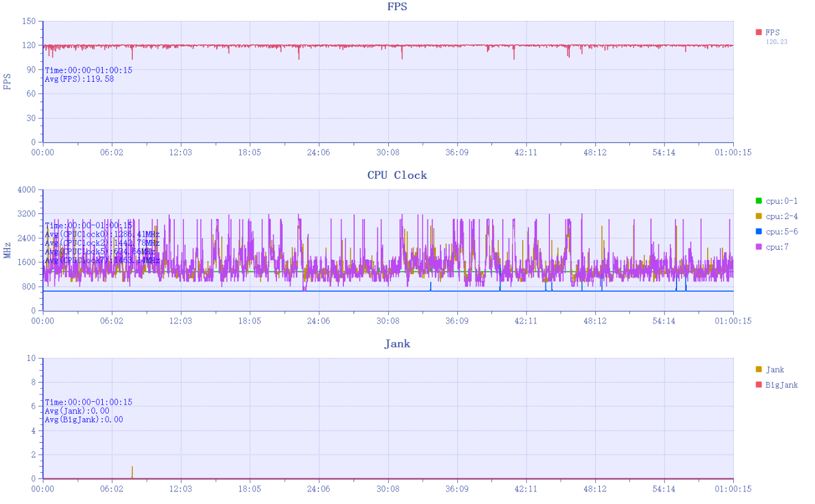The width and height of the screenshot is (815, 504).
Task: Click the Avg(FPS):119.58 annotation
Action: (x=79, y=79)
